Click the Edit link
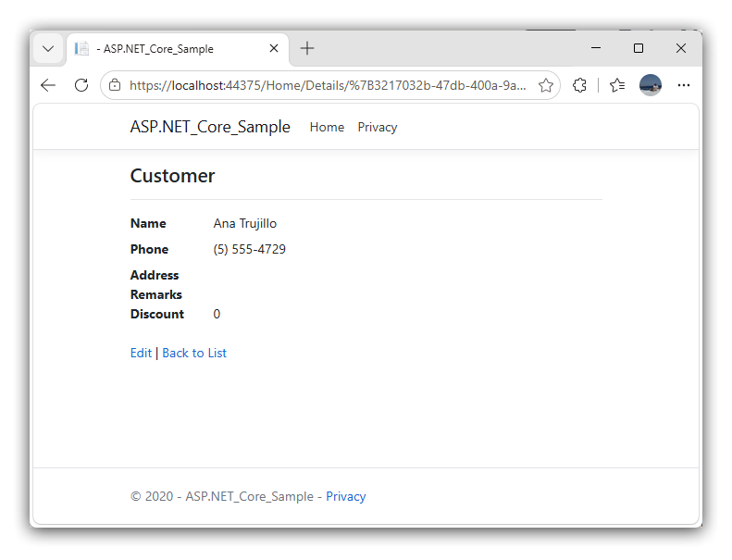Viewport: 732px width, 560px height. (141, 353)
